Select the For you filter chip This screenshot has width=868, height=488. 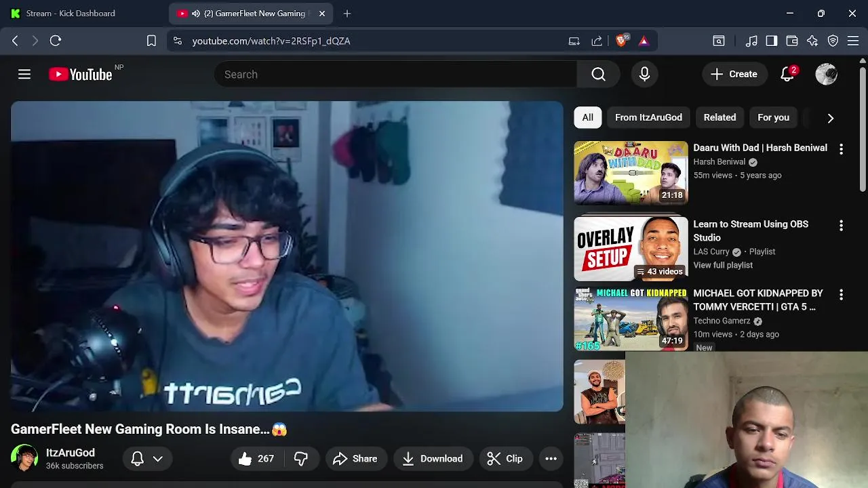tap(773, 117)
